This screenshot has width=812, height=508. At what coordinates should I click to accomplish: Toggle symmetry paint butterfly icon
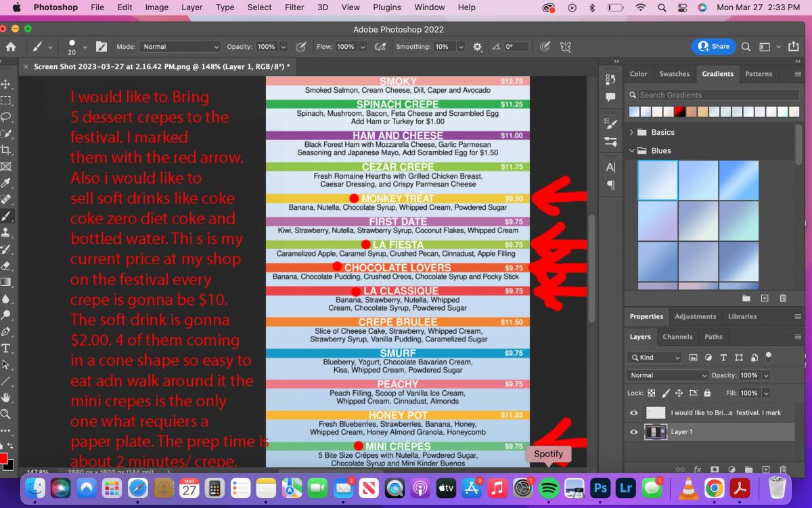[565, 47]
